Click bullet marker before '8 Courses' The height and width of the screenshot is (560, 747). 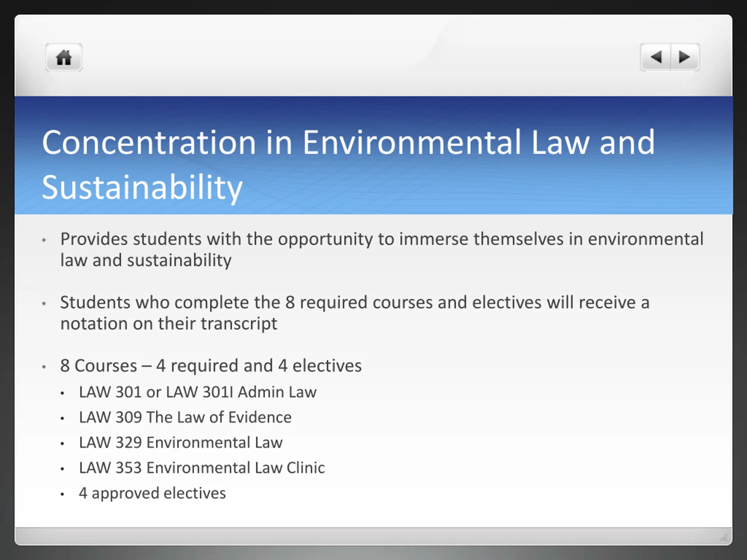(44, 367)
